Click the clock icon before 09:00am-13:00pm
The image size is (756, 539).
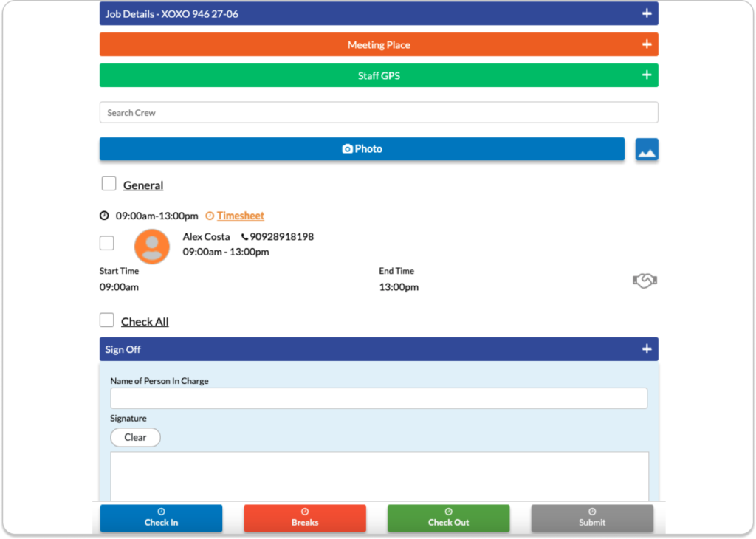click(x=104, y=215)
